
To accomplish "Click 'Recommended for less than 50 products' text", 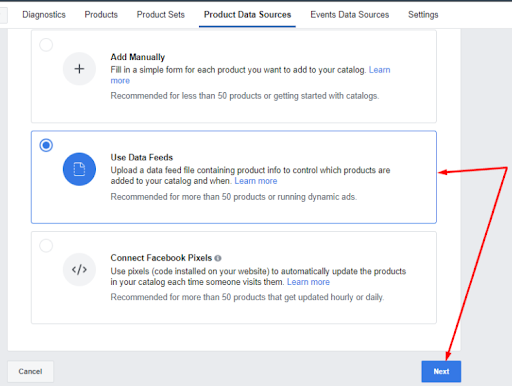I will (x=245, y=96).
